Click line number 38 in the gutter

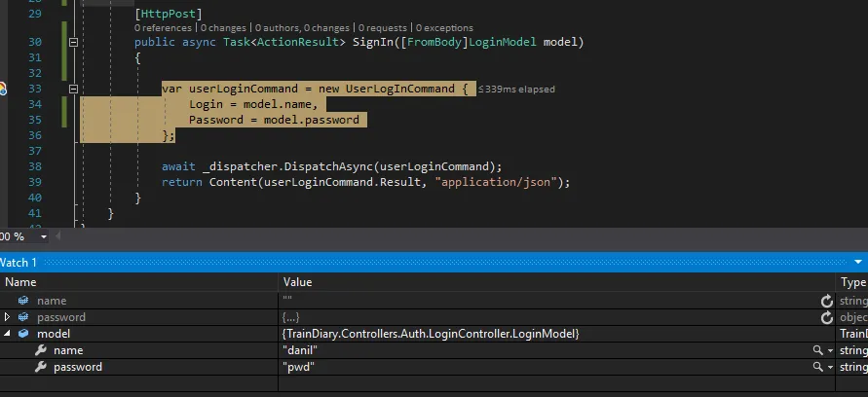[34, 165]
